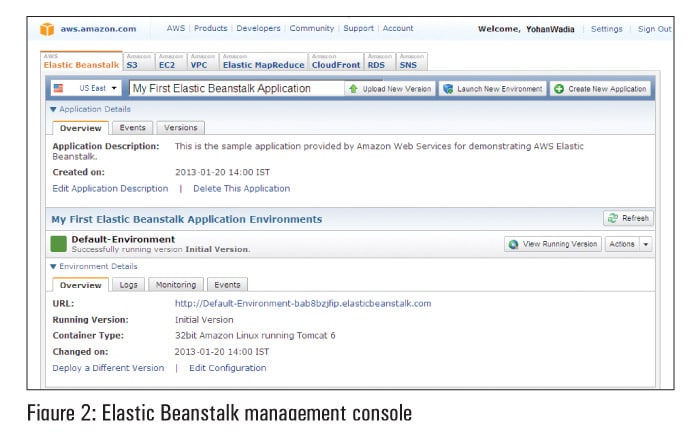Viewport: 700px width, 437px height.
Task: Open the Default-Environment elasticbeanstalk.com URL
Action: point(302,303)
